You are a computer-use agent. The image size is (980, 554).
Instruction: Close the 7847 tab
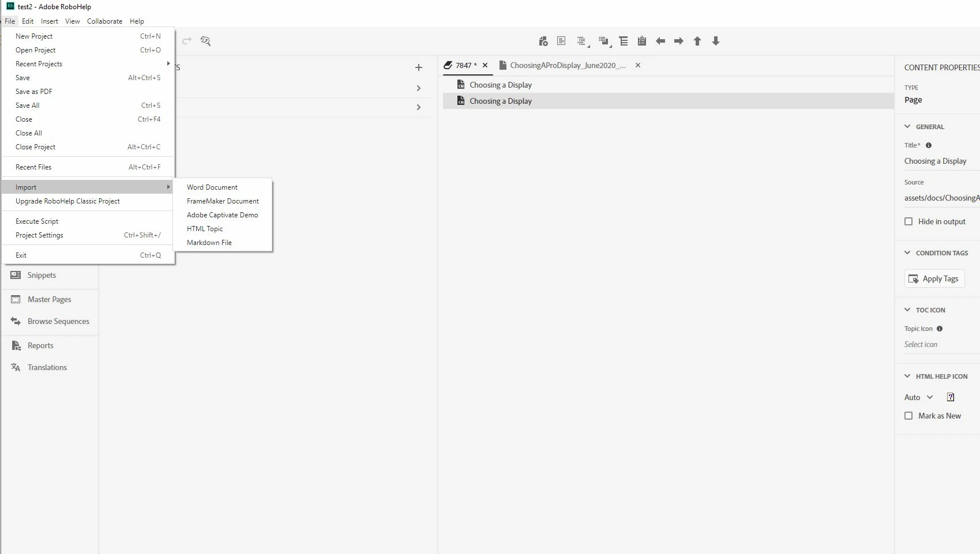pyautogui.click(x=485, y=65)
